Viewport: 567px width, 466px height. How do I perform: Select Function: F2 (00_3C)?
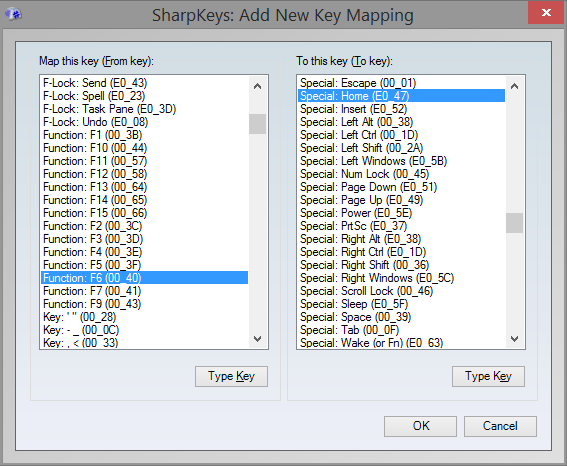pos(144,226)
